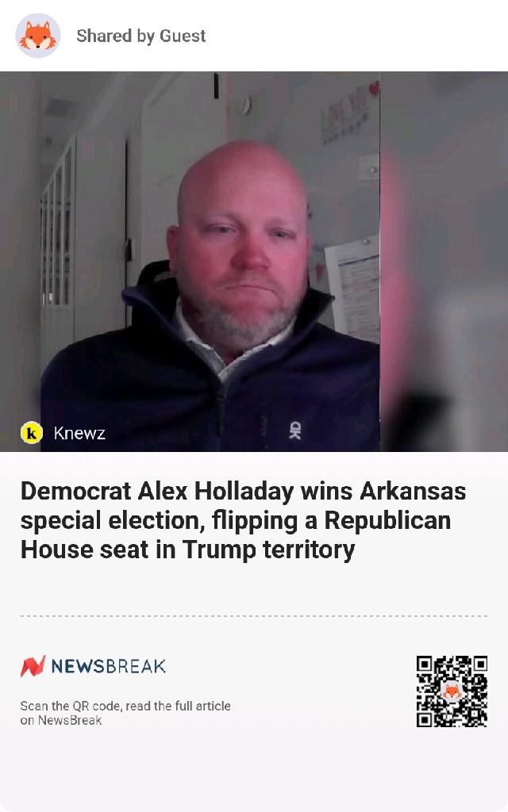
Task: Click the top-left QR finder square
Action: (425, 664)
